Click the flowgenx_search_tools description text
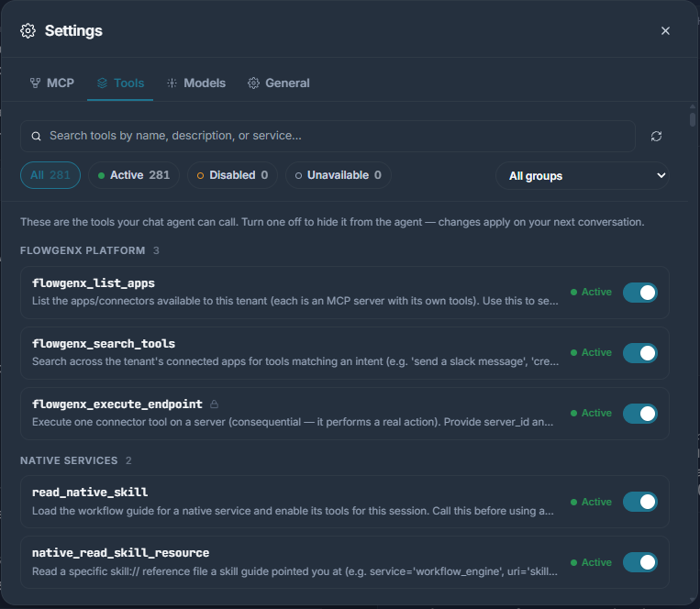 point(295,361)
